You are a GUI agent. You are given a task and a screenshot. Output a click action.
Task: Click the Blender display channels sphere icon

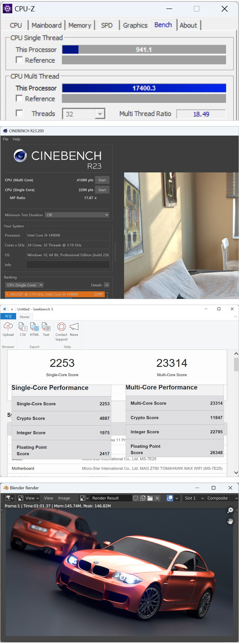(170, 498)
